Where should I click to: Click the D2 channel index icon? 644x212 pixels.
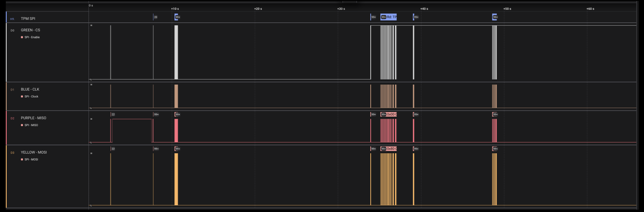pos(12,118)
